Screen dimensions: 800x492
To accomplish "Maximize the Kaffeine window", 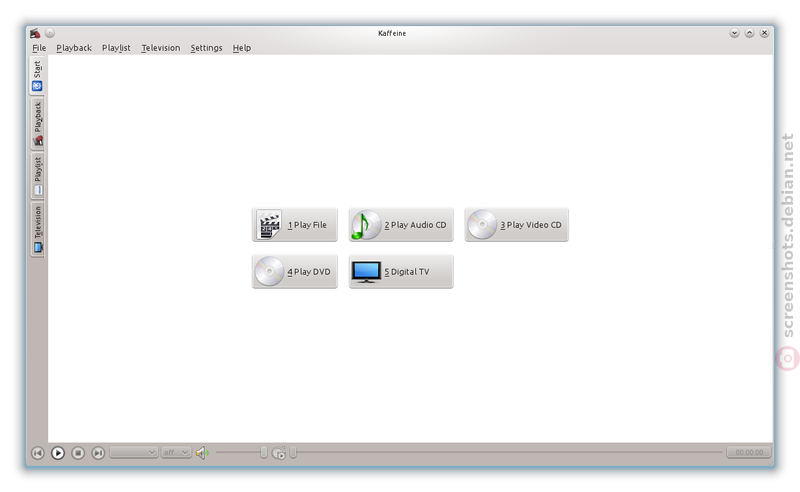I will pos(749,33).
